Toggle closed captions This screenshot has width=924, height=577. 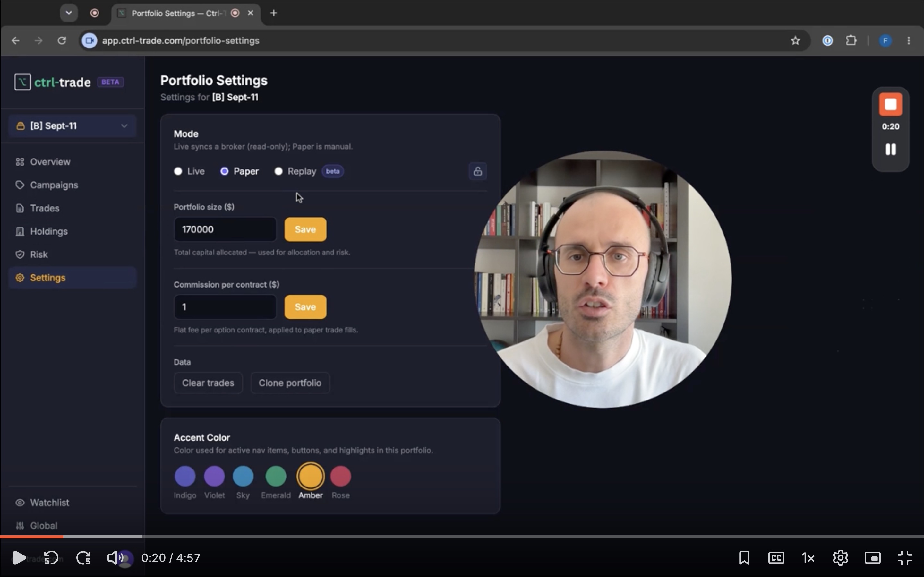(x=776, y=558)
